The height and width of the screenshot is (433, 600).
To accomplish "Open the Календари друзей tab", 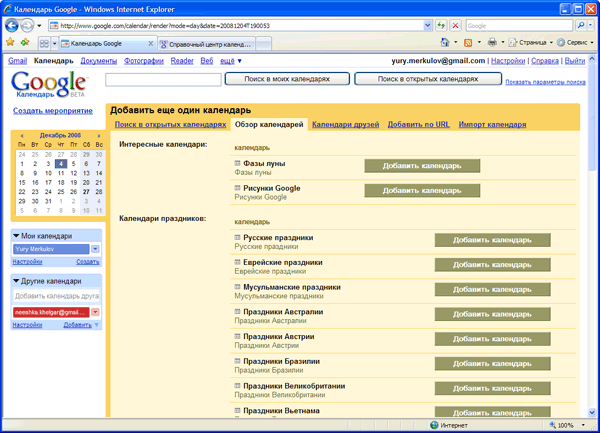I will [346, 124].
